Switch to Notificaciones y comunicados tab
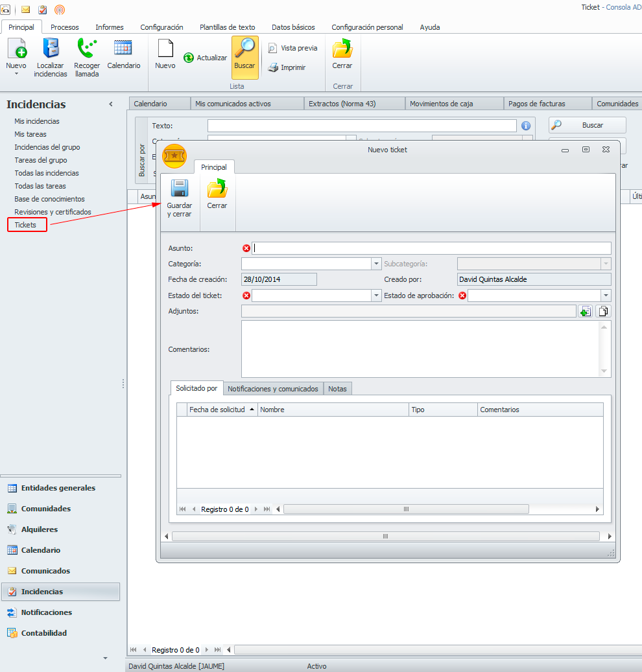This screenshot has height=672, width=642. [x=273, y=389]
